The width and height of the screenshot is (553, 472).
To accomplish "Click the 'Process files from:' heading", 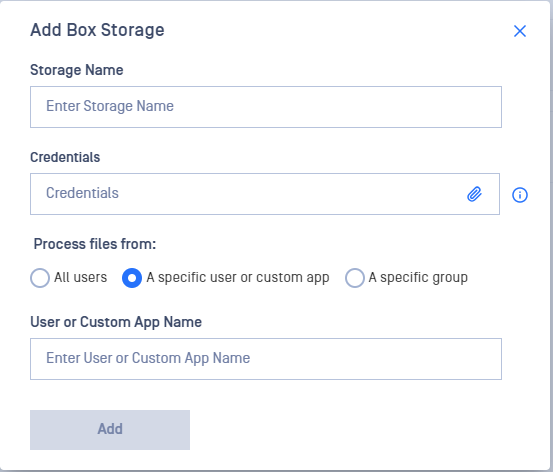I will 95,244.
